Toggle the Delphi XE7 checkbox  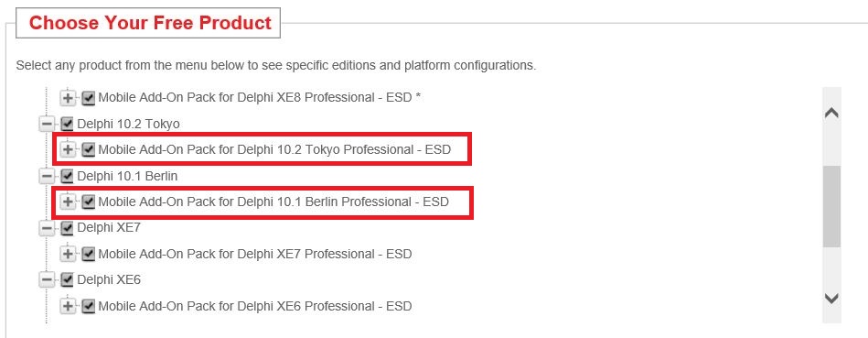[x=67, y=228]
